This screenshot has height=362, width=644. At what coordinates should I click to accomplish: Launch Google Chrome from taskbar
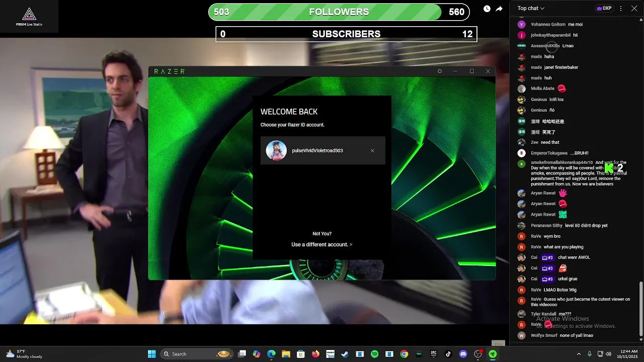coord(404,354)
